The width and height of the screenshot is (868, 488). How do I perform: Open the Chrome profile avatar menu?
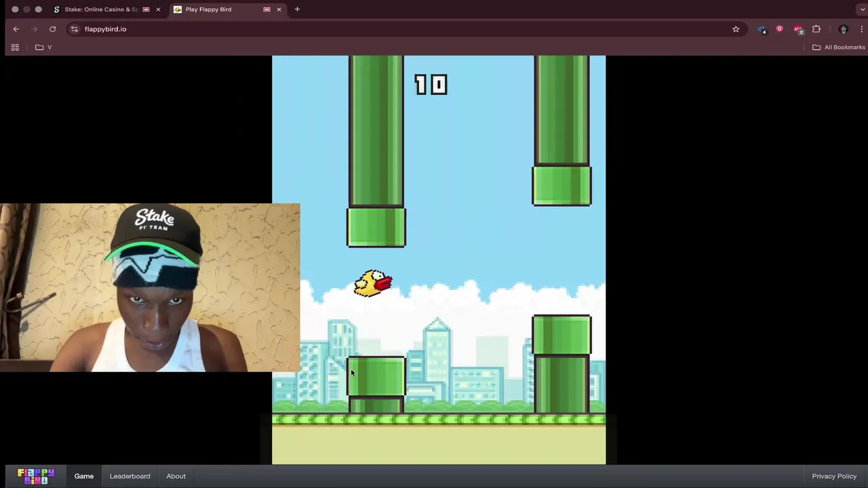[x=844, y=29]
